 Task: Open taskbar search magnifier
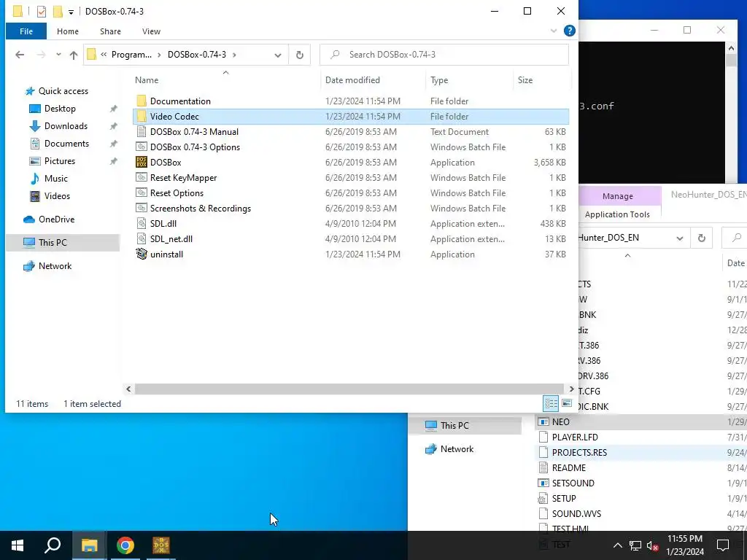coord(53,545)
